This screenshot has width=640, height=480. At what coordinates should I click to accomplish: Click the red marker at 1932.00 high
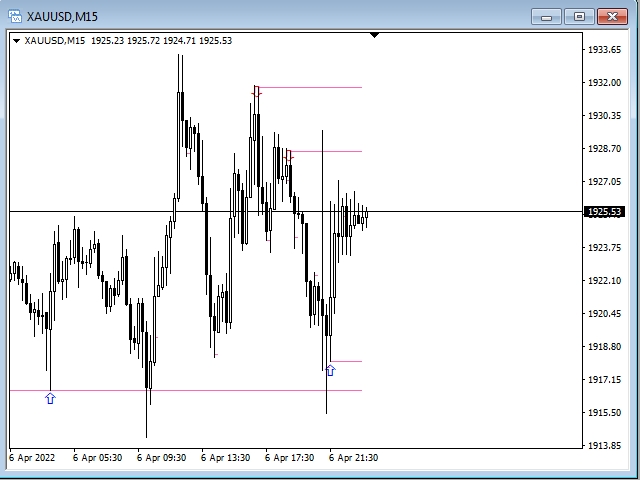(256, 91)
